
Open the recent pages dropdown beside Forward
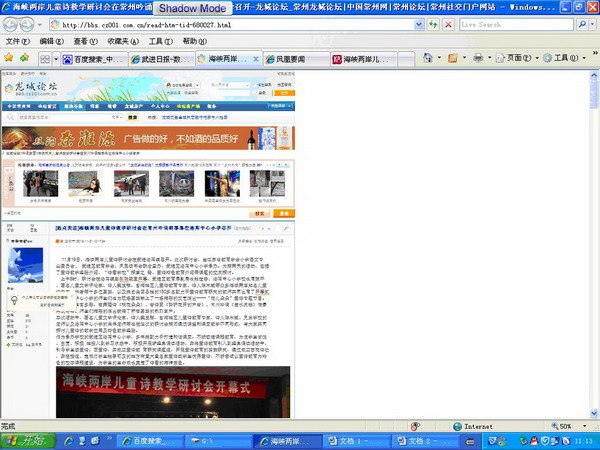point(39,25)
